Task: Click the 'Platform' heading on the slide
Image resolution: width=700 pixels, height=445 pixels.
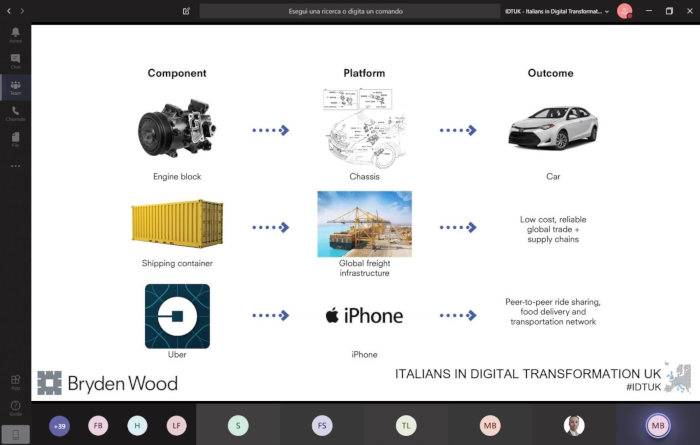Action: [x=364, y=73]
